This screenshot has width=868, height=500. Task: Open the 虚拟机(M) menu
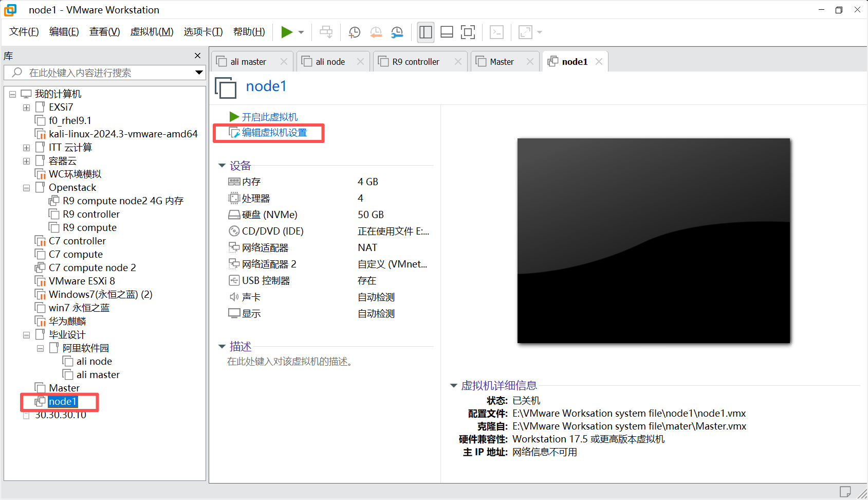pyautogui.click(x=152, y=32)
